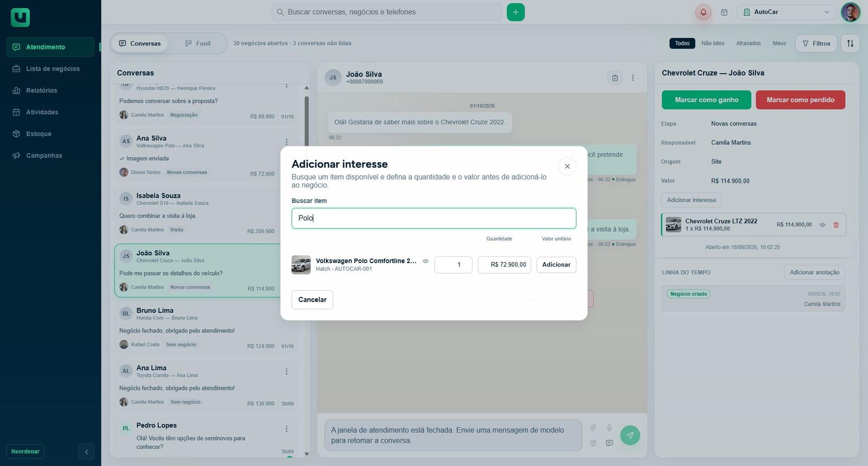
Task: Click Adicionar anotação button
Action: pyautogui.click(x=814, y=272)
